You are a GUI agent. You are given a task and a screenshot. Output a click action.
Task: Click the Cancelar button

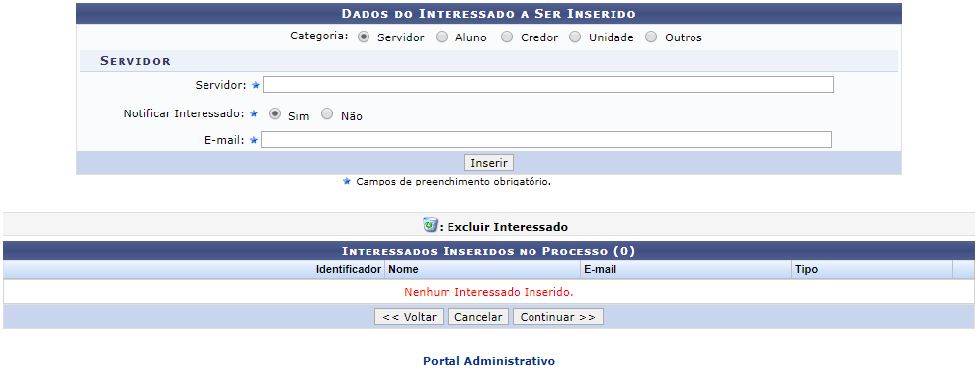tap(478, 316)
